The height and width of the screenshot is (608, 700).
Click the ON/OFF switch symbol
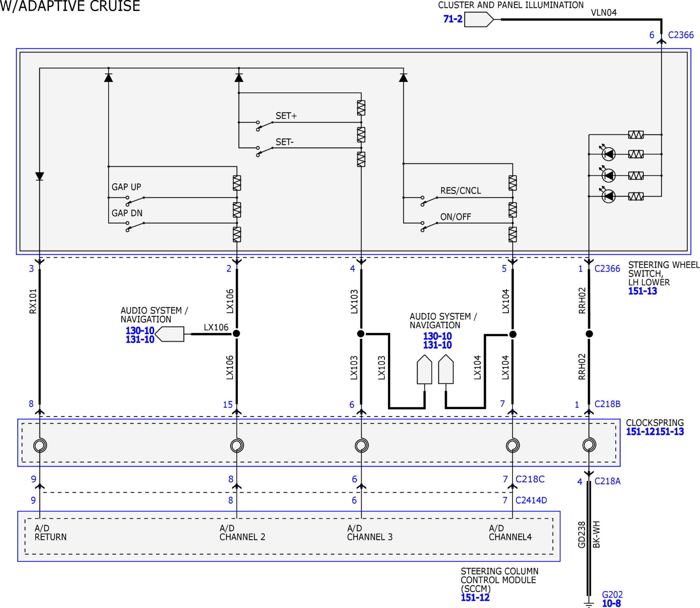pos(430,226)
